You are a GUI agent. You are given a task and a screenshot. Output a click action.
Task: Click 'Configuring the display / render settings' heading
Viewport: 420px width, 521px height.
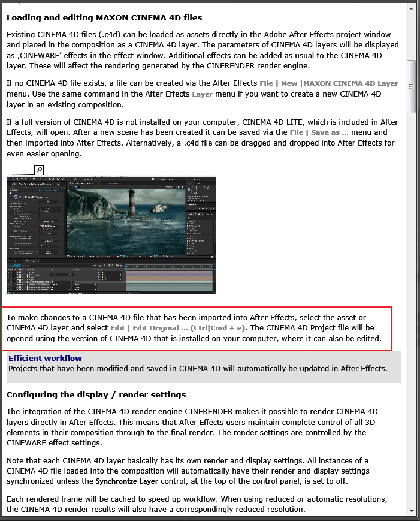point(96,394)
